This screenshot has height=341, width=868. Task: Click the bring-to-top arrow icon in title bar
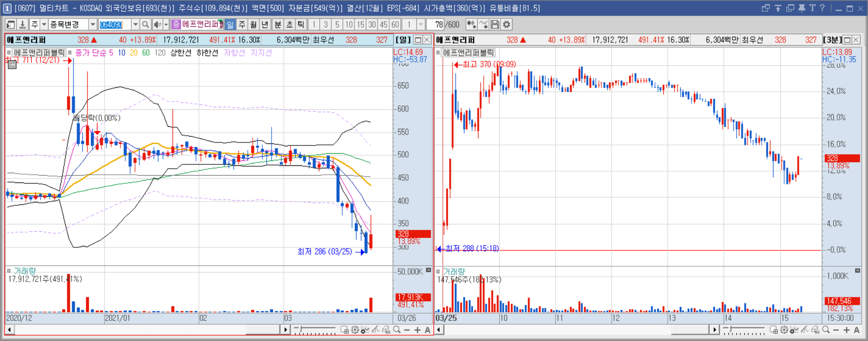click(x=778, y=8)
